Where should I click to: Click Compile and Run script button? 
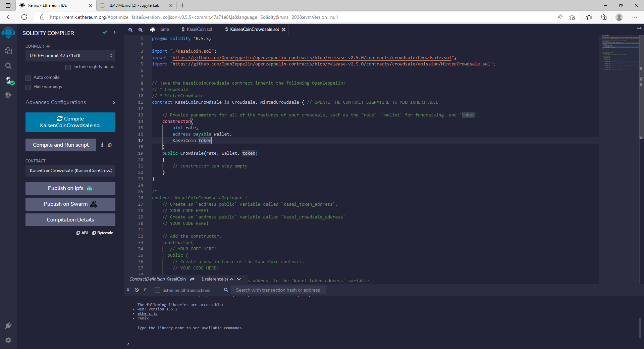pyautogui.click(x=61, y=145)
